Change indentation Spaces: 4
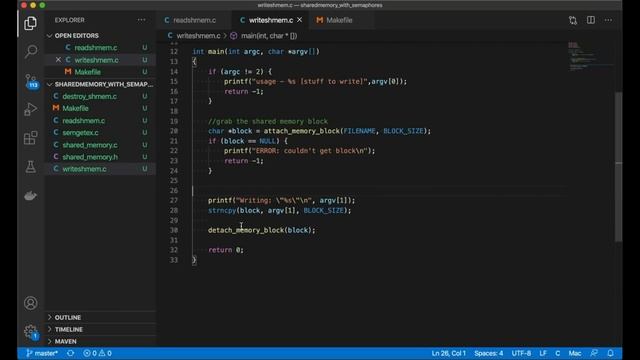640x360 pixels. pos(489,353)
